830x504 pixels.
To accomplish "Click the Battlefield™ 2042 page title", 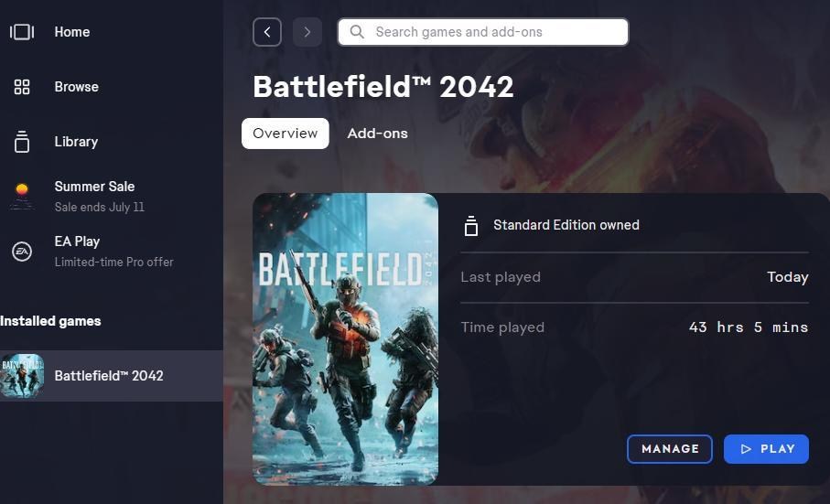I will pyautogui.click(x=383, y=87).
